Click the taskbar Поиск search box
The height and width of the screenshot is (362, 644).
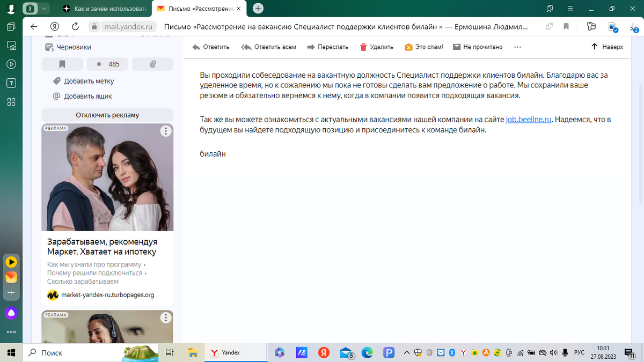(x=91, y=352)
